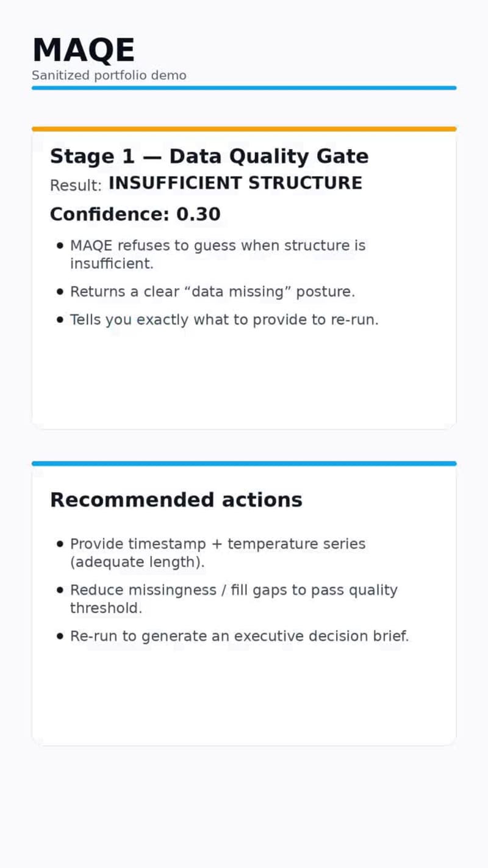Click the "Returns a clear data missing posture" line
The image size is (488, 868).
[x=212, y=292]
